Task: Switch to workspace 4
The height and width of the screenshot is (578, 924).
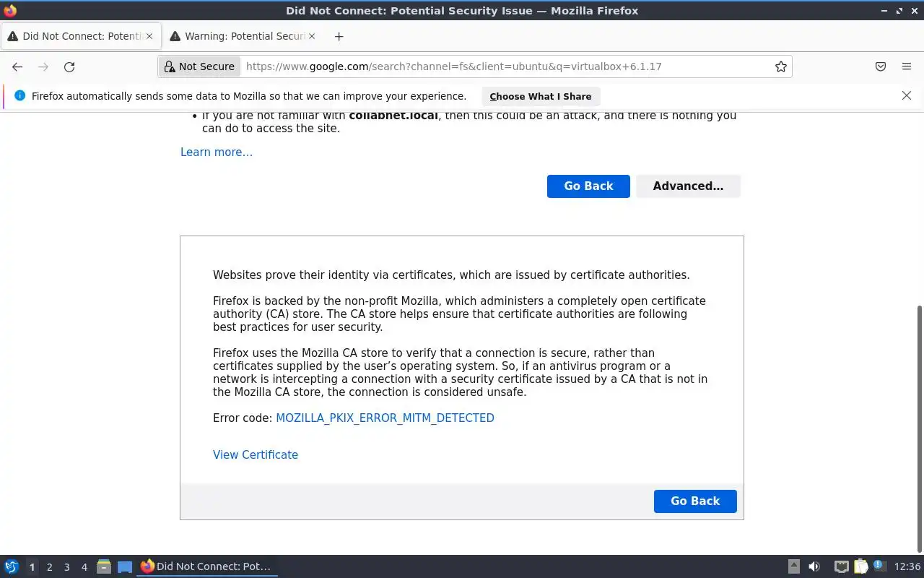Action: (x=84, y=567)
